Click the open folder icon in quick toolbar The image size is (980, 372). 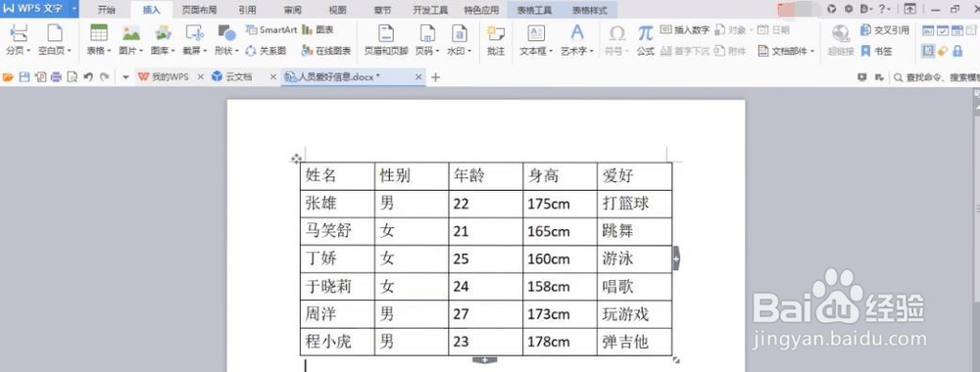click(x=8, y=76)
